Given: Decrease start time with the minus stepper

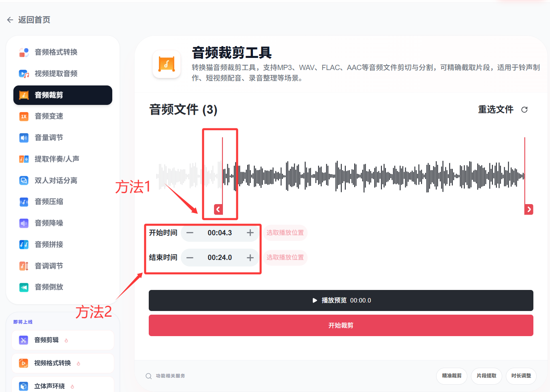Looking at the screenshot, I should click(x=190, y=233).
